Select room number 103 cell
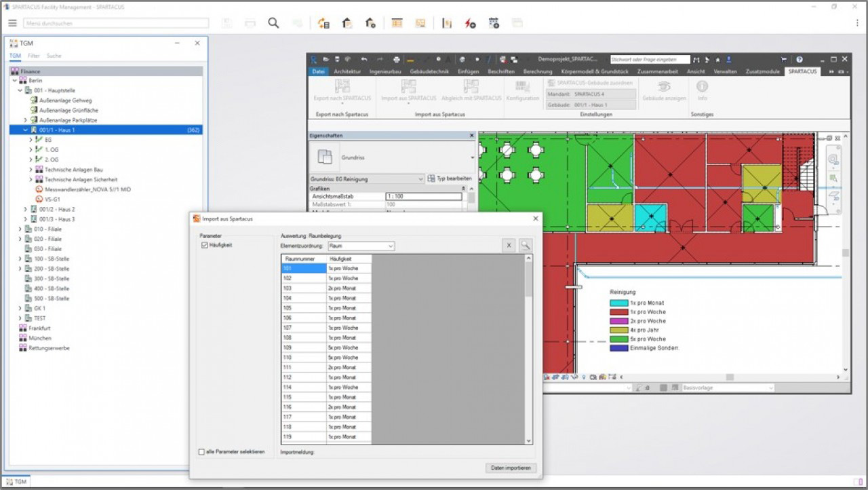This screenshot has height=490, width=868. click(304, 288)
